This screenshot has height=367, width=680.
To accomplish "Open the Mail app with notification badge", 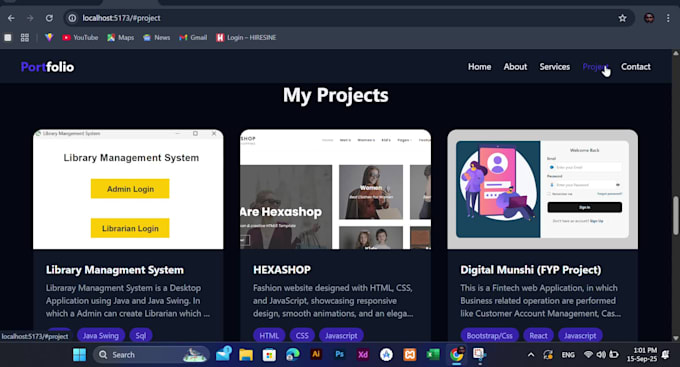I will coord(223,355).
